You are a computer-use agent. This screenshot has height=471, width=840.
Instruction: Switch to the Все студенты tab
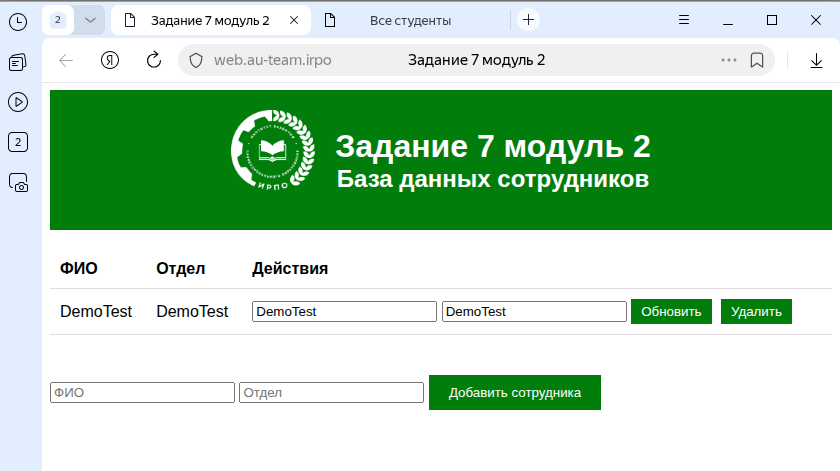point(410,20)
